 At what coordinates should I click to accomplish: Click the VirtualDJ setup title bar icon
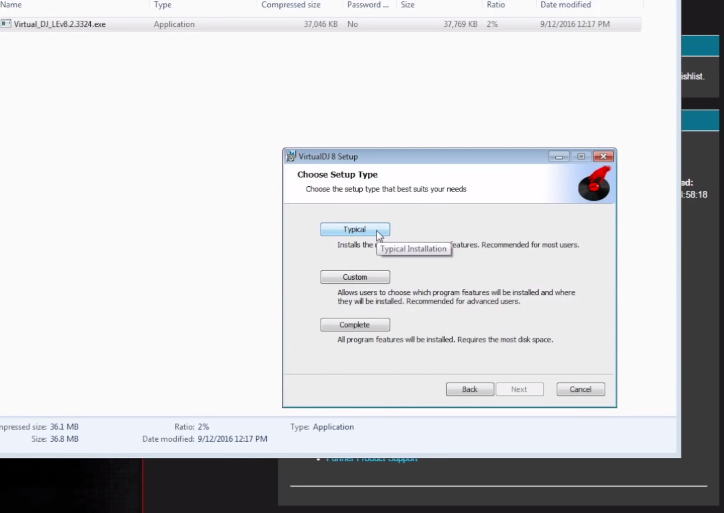tap(290, 157)
